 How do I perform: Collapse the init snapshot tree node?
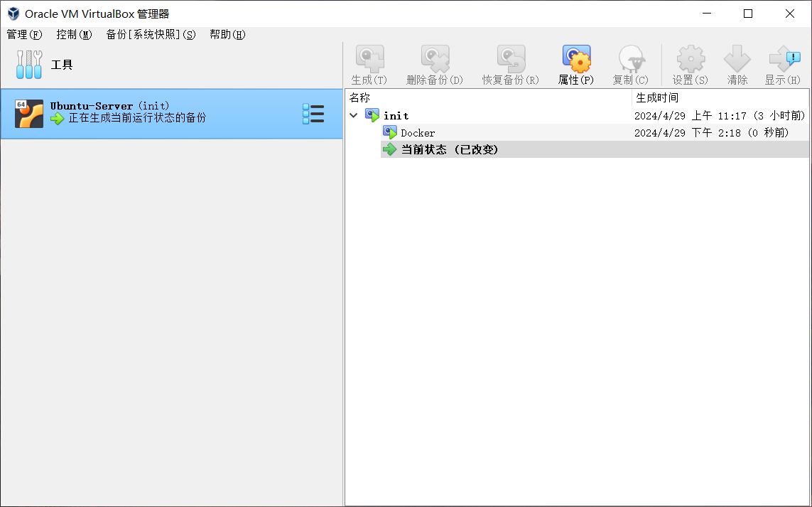354,115
